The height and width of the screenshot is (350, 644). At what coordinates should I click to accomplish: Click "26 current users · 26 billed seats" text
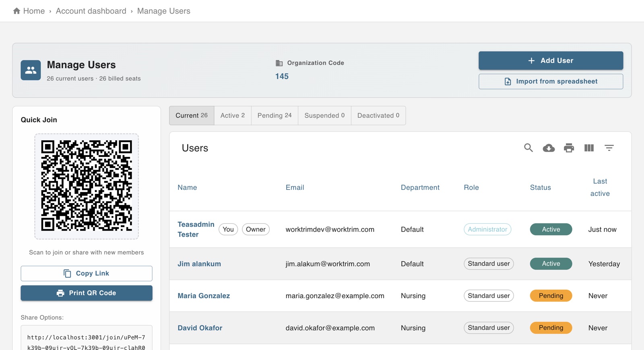click(94, 78)
